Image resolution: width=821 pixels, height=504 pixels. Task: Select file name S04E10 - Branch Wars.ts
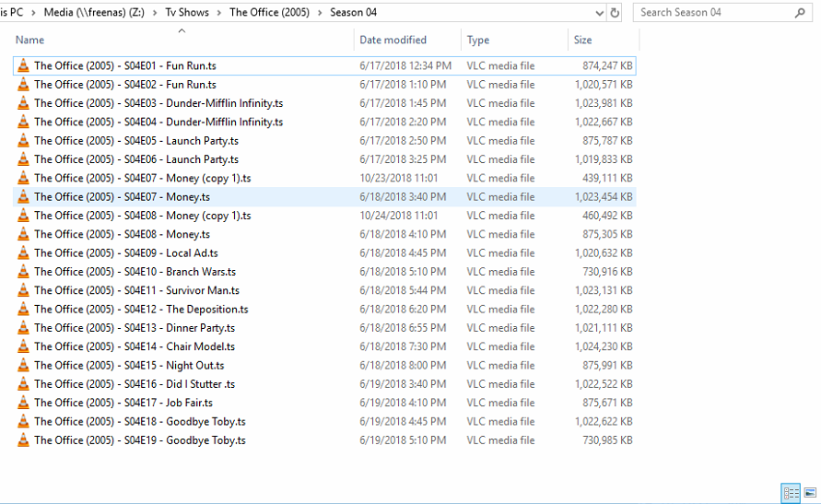tap(135, 272)
